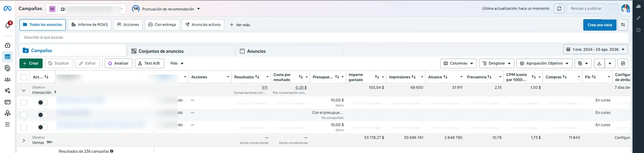644x153 pixels.
Task: Click the Analizar button
Action: pyautogui.click(x=118, y=63)
